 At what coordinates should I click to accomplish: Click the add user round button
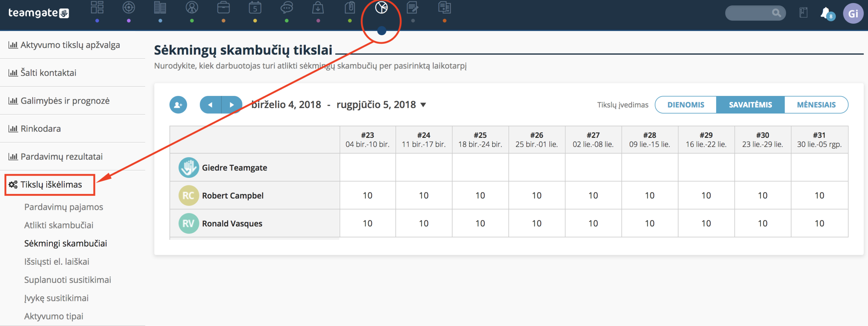pyautogui.click(x=178, y=105)
